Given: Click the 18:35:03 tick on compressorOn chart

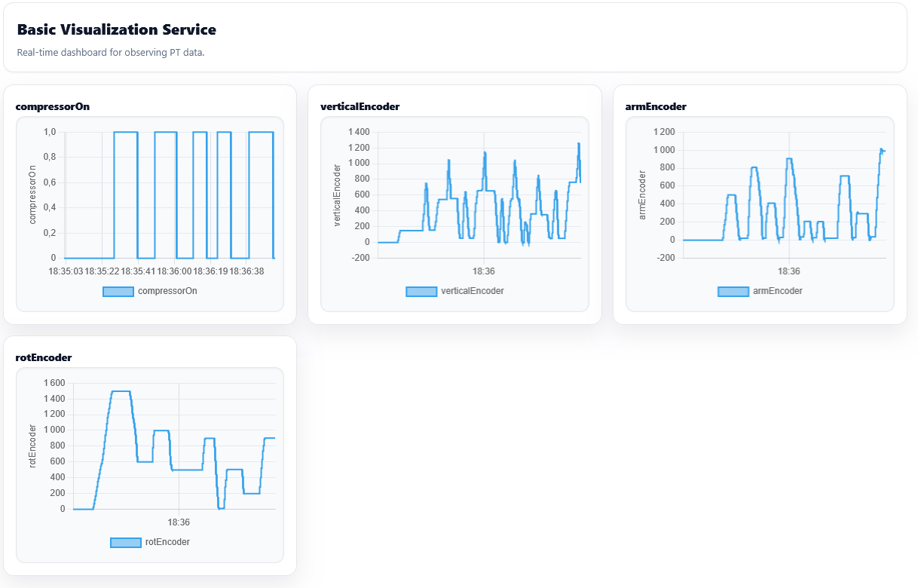Looking at the screenshot, I should coord(66,271).
